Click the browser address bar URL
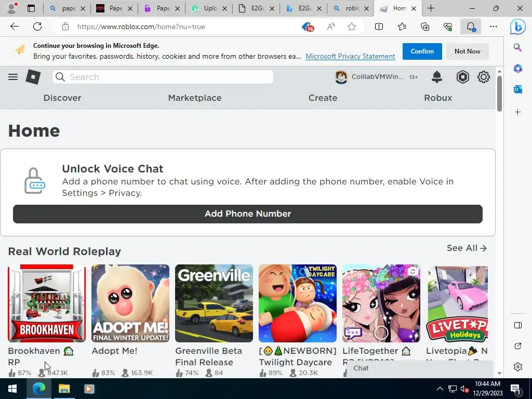 (x=141, y=26)
